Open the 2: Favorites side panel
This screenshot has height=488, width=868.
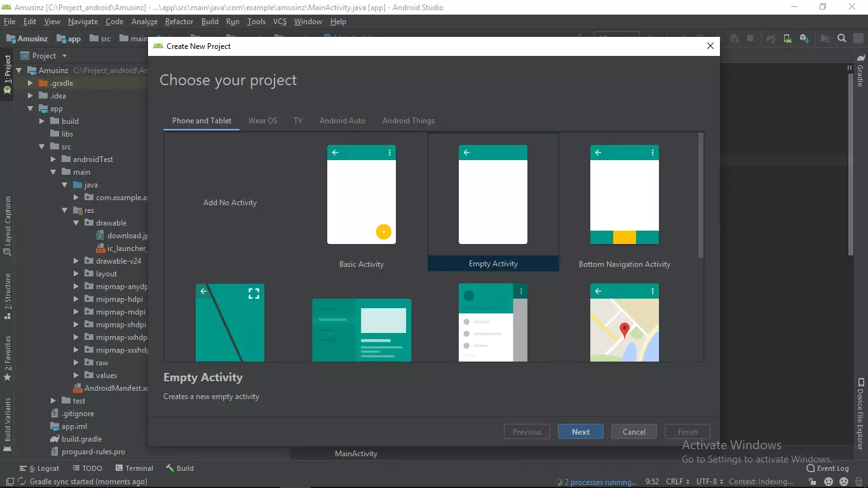coord(8,358)
